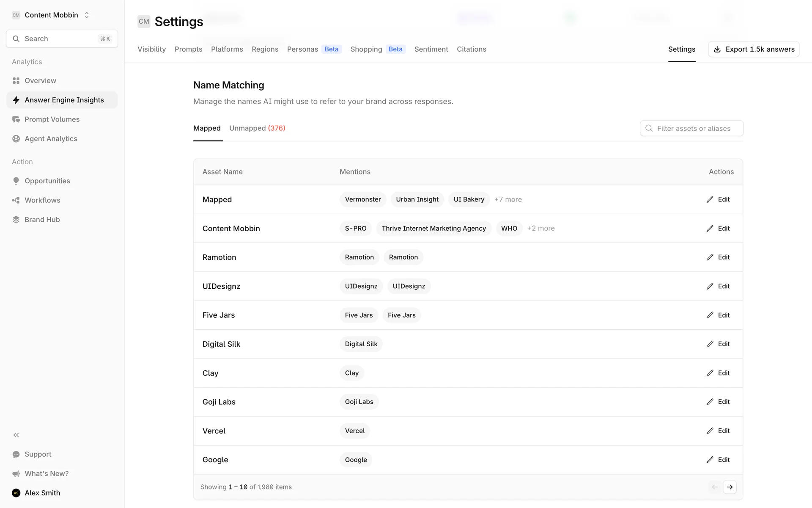Open Support chat icon
This screenshot has width=812, height=508.
click(16, 454)
